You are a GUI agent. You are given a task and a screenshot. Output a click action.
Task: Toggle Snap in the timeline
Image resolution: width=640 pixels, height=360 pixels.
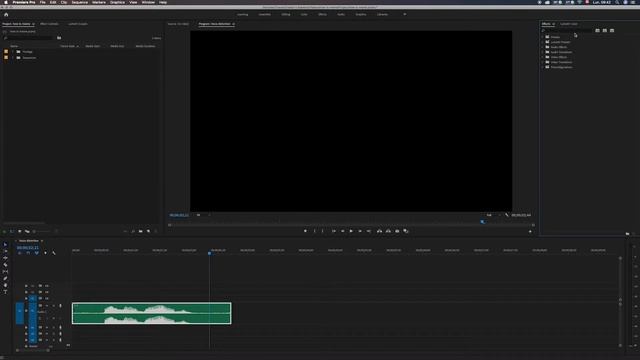[28, 253]
